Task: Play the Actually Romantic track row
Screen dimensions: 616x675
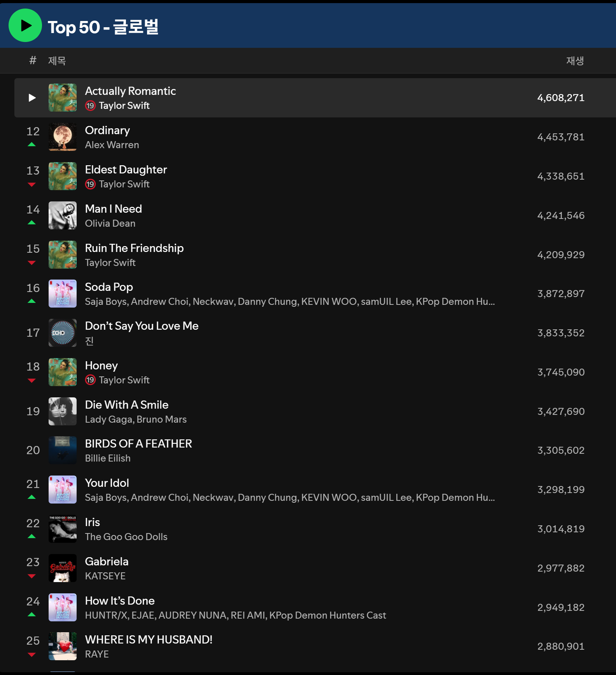Action: [32, 98]
